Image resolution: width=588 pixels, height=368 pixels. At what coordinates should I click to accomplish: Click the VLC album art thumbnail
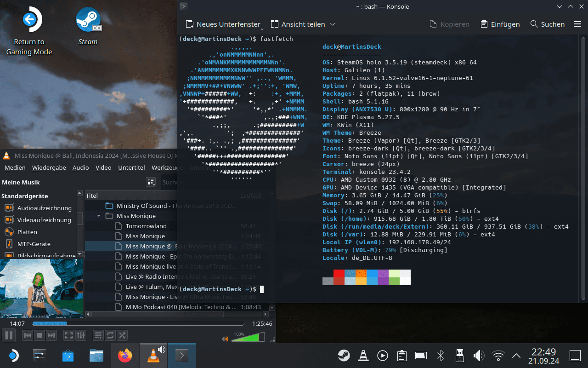[41, 288]
